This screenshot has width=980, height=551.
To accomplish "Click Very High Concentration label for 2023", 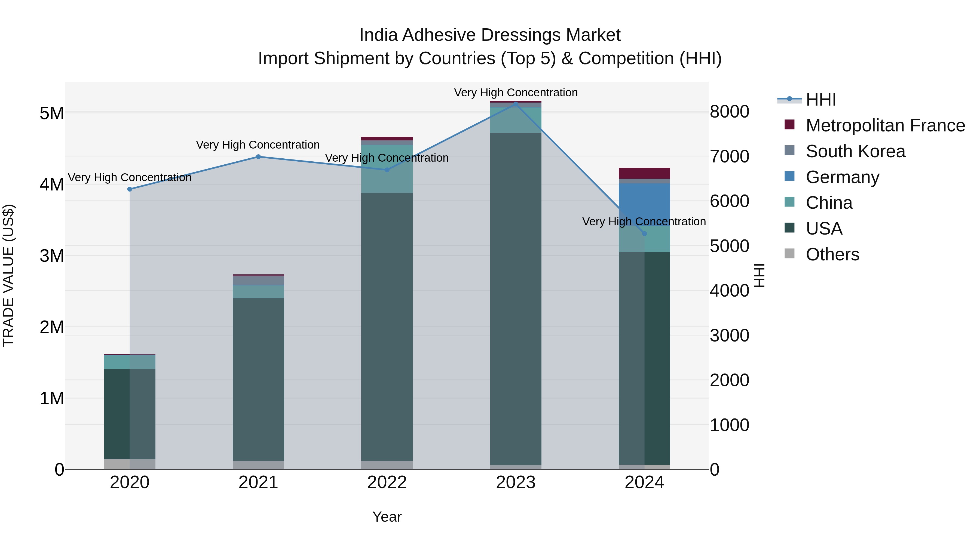I will point(516,93).
